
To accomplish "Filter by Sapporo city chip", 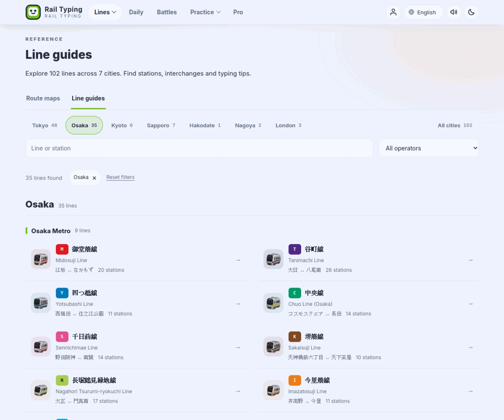I will coord(161,125).
